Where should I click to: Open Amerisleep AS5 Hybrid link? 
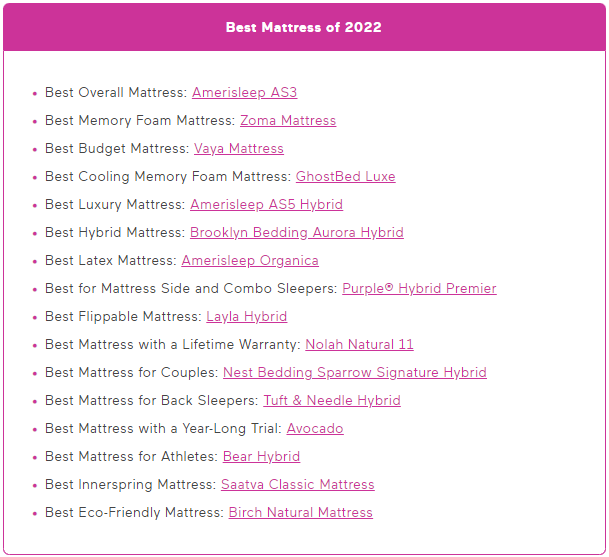tap(266, 204)
